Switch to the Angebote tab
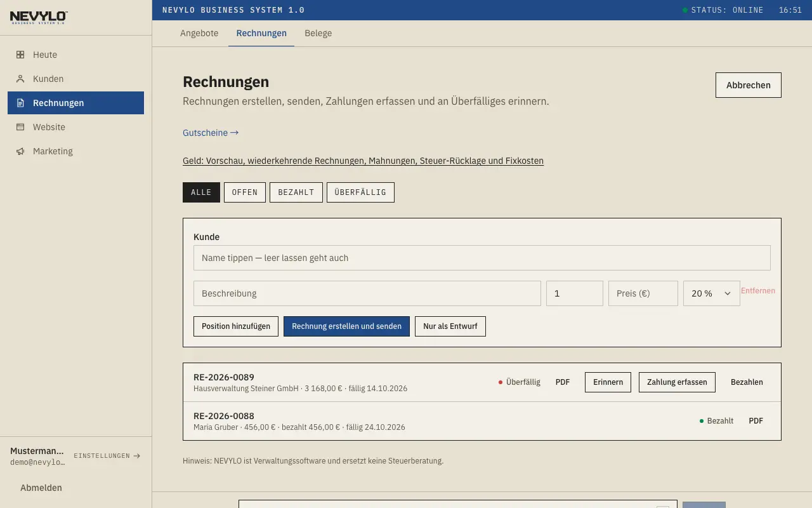The width and height of the screenshot is (812, 508). [x=199, y=33]
